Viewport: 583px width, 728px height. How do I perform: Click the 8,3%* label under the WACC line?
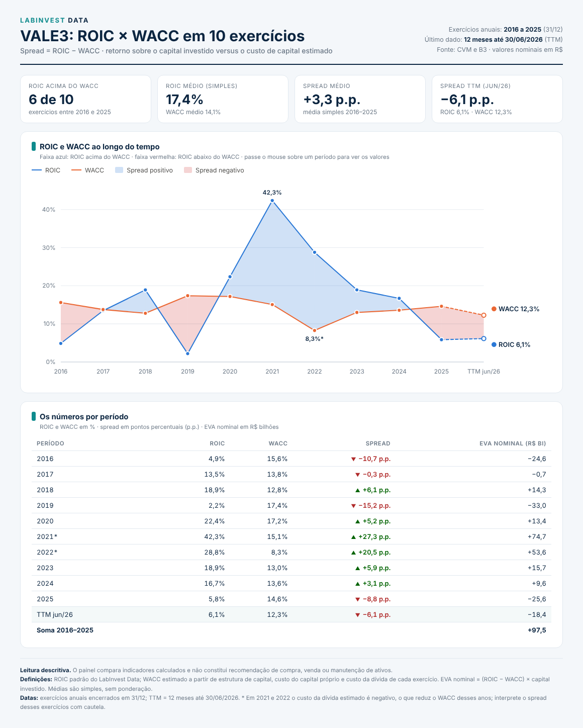(315, 339)
